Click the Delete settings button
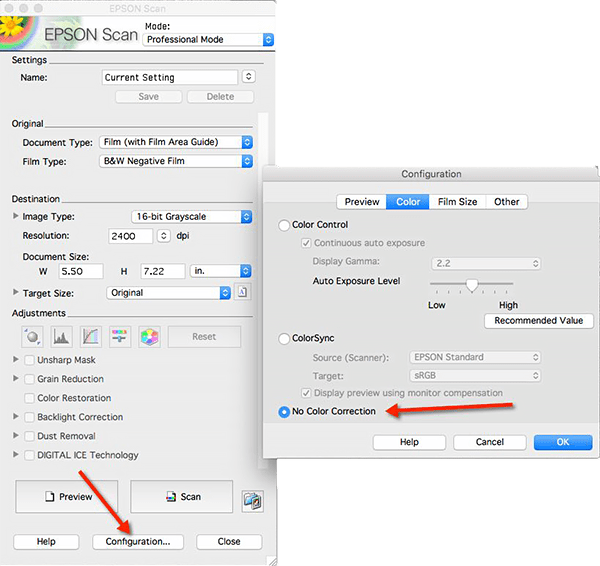600x566 pixels. (x=220, y=96)
